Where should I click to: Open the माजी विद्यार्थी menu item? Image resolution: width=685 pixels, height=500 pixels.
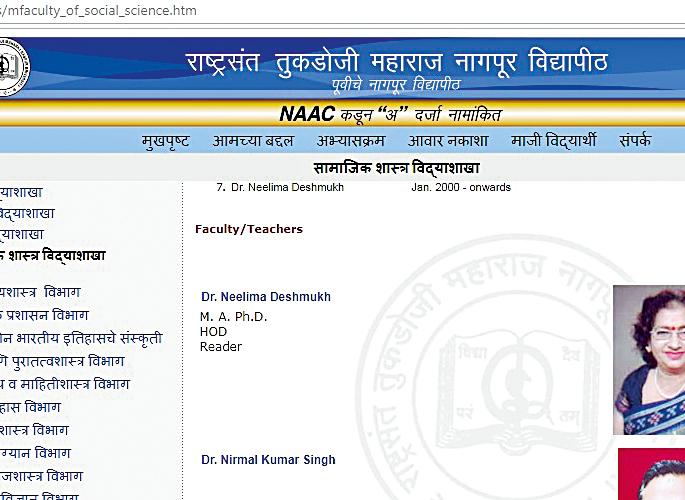(x=554, y=141)
